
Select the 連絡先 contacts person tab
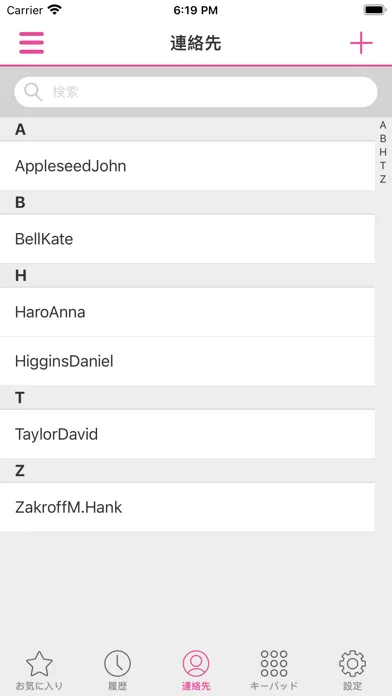click(x=196, y=670)
